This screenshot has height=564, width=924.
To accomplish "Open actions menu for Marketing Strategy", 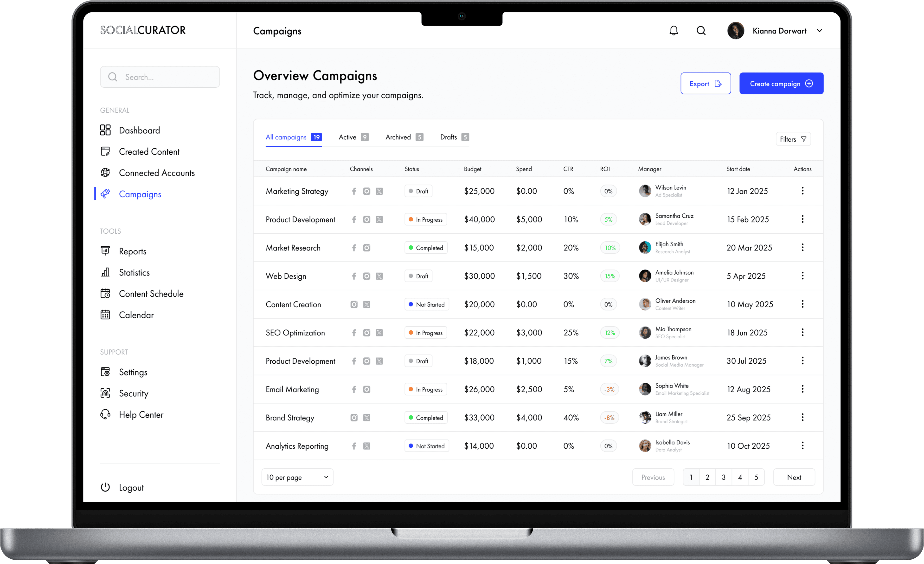I will pos(802,191).
